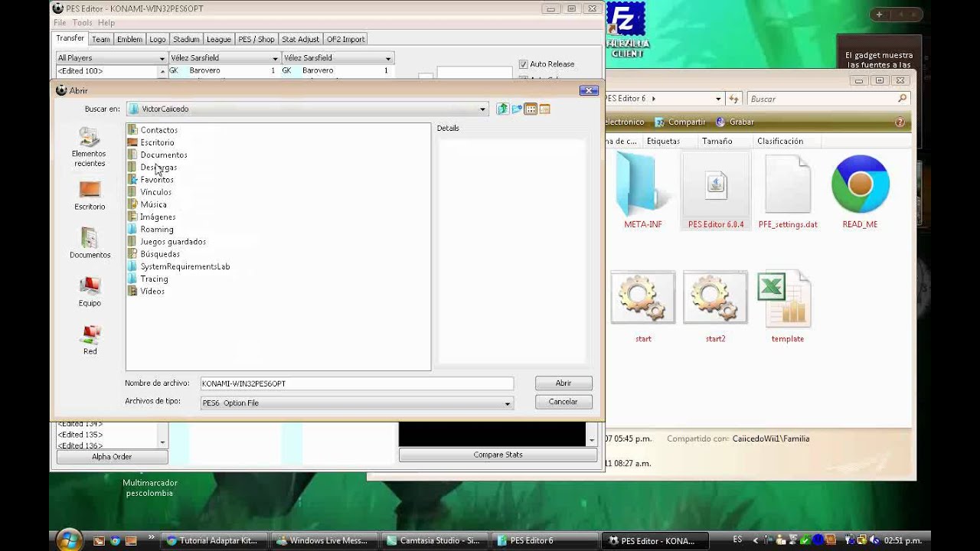Open the File menu in PES Editor
Image resolution: width=980 pixels, height=551 pixels.
(x=60, y=23)
